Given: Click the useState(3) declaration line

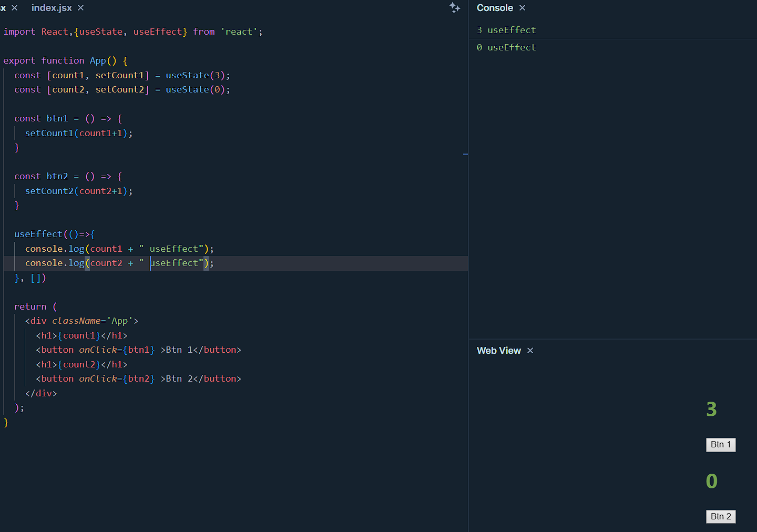Looking at the screenshot, I should pos(122,75).
